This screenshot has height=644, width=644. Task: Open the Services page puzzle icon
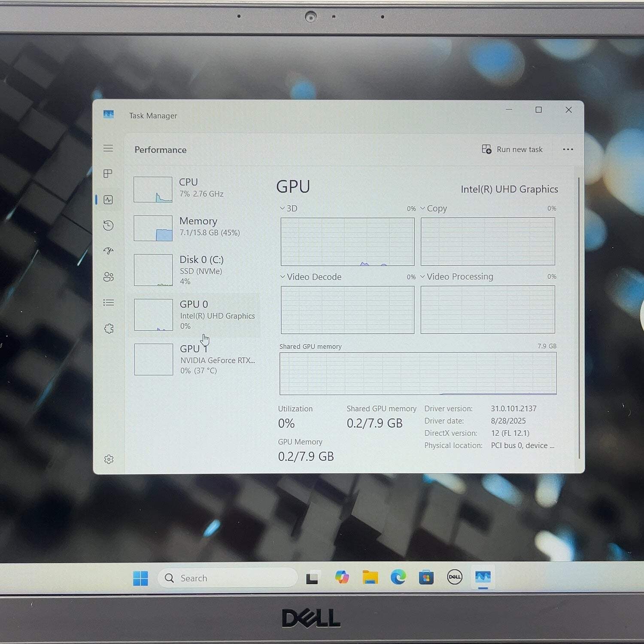pyautogui.click(x=109, y=328)
